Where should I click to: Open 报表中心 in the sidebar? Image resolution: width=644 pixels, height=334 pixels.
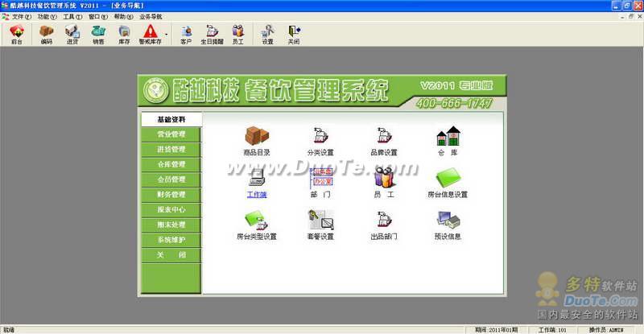171,210
